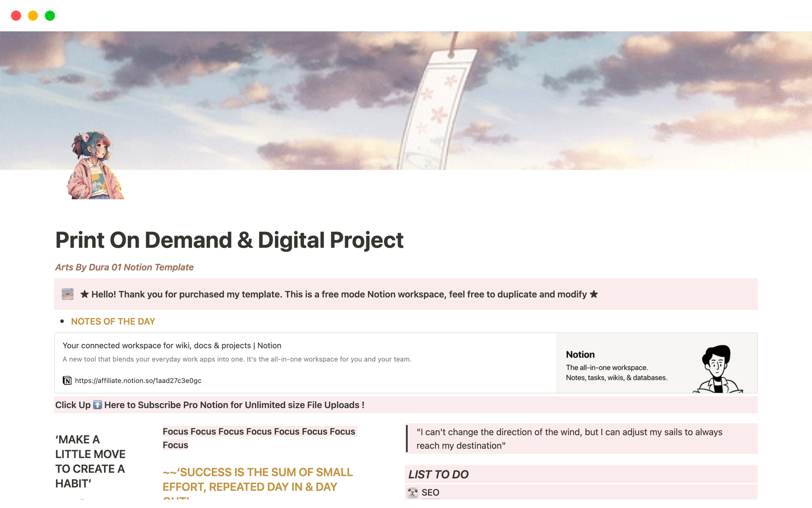Open the SEO page item
This screenshot has height=508, width=812.
[x=430, y=492]
